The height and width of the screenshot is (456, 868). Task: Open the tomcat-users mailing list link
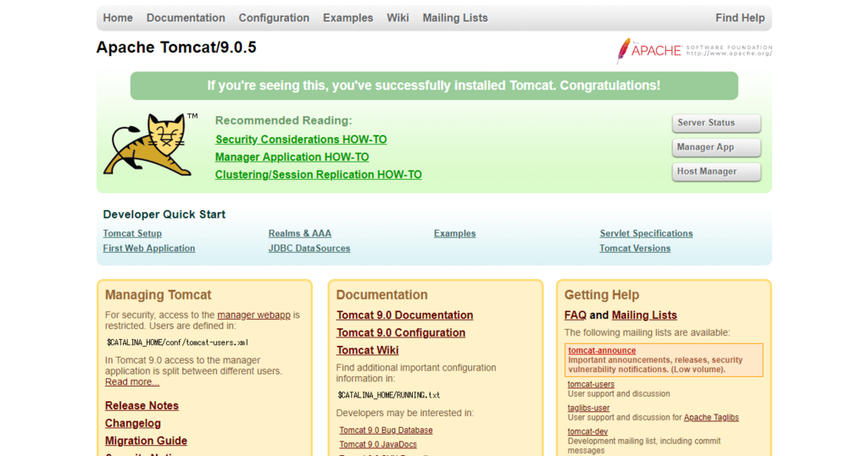pos(591,385)
